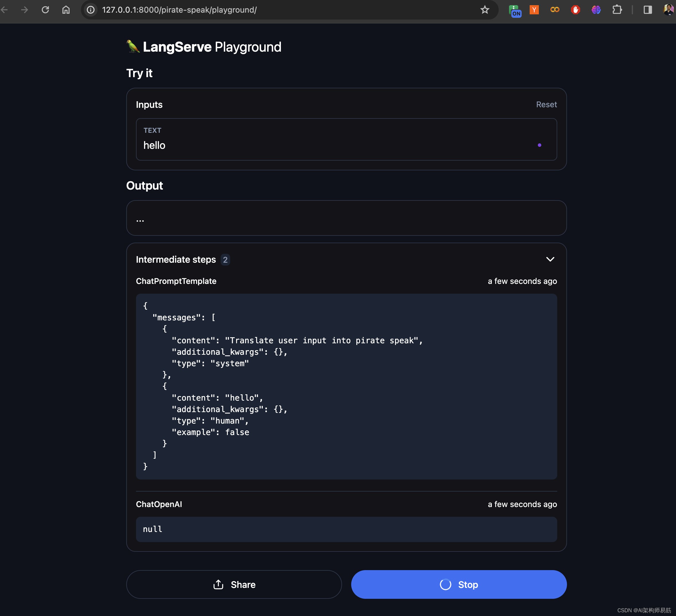
Task: Bookmark this page with the star icon
Action: [x=485, y=10]
